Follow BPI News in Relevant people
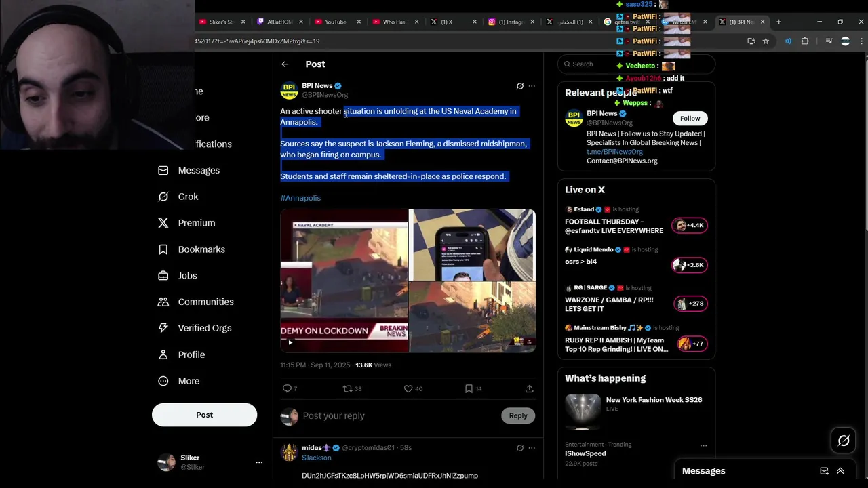 coord(690,118)
